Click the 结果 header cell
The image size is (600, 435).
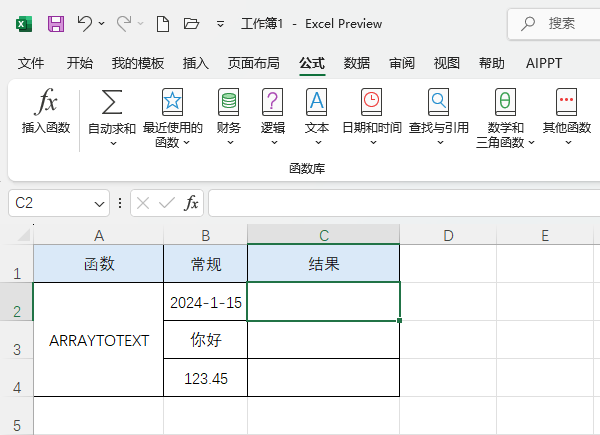coord(324,264)
